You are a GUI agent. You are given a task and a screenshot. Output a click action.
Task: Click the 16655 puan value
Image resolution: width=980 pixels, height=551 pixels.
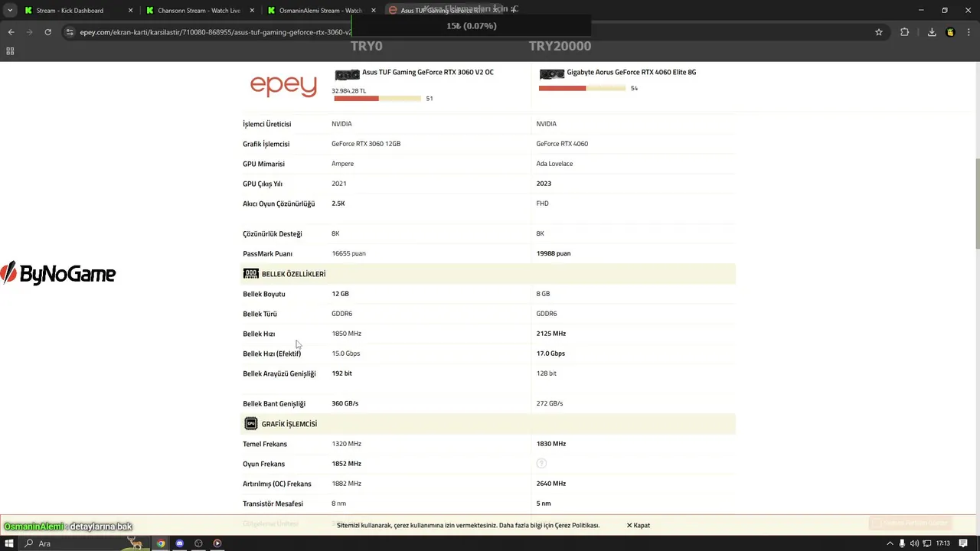[348, 253]
